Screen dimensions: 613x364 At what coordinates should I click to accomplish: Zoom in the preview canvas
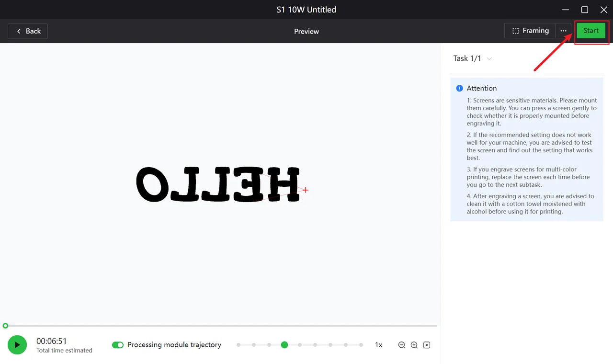coord(414,345)
